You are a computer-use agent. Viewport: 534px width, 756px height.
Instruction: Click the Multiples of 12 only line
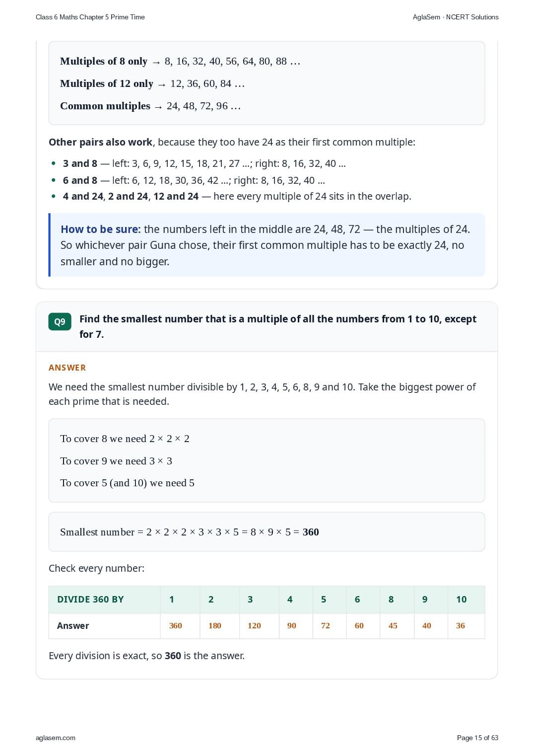click(x=152, y=83)
